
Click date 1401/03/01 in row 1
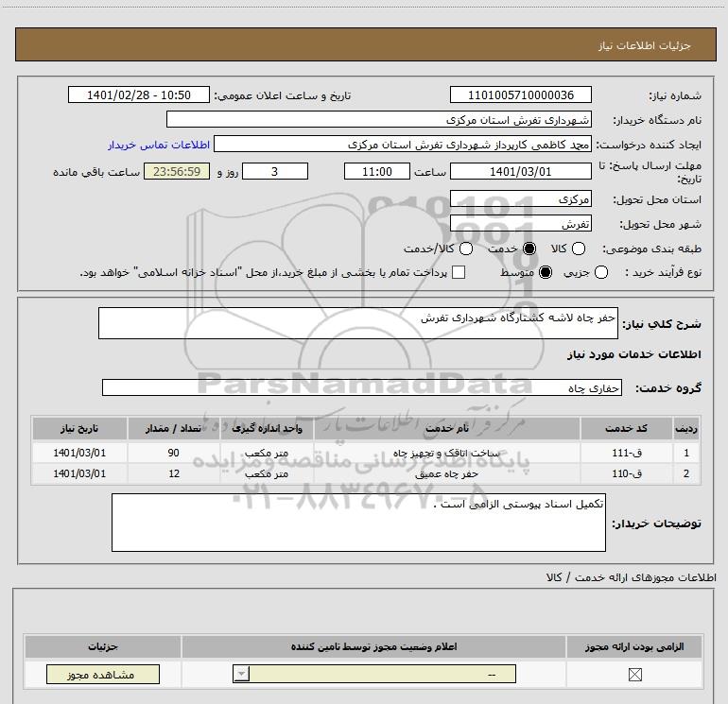pos(79,453)
